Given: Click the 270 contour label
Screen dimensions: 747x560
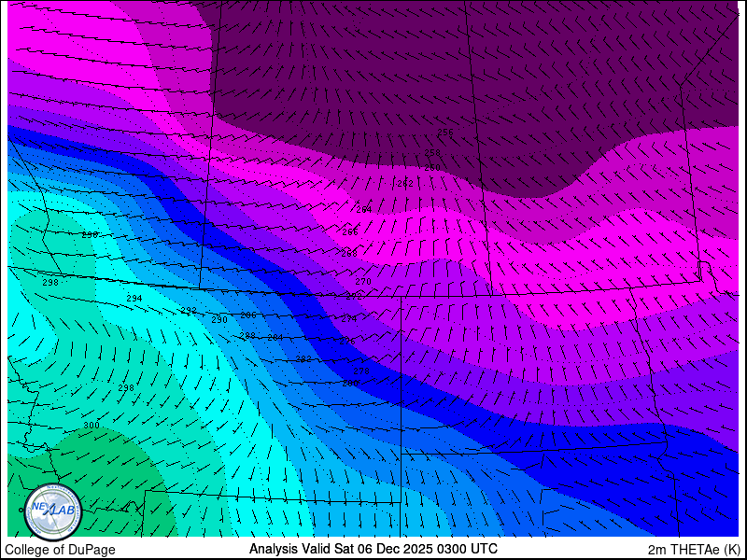Looking at the screenshot, I should [x=363, y=282].
